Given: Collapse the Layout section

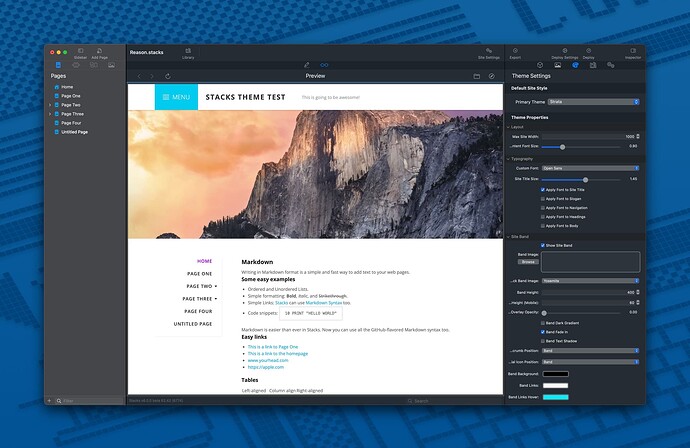Looking at the screenshot, I should 508,127.
